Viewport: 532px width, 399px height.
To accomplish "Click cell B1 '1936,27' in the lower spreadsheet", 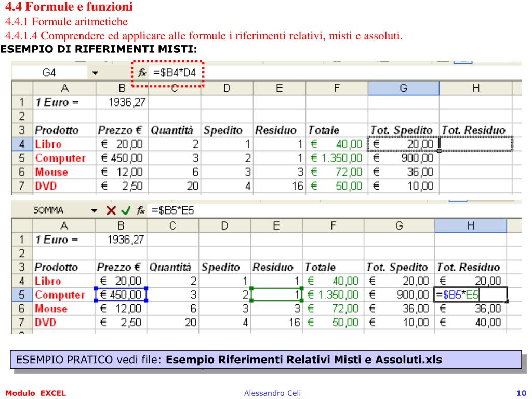I will 121,240.
